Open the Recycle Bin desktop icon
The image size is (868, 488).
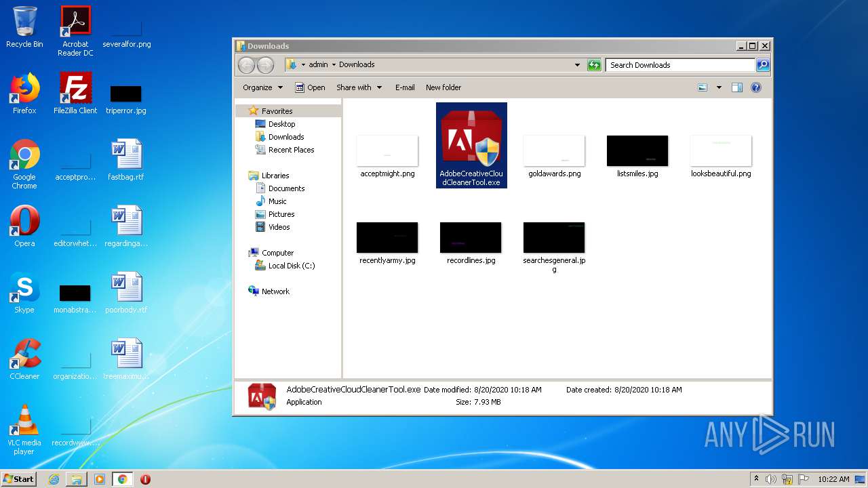point(24,27)
